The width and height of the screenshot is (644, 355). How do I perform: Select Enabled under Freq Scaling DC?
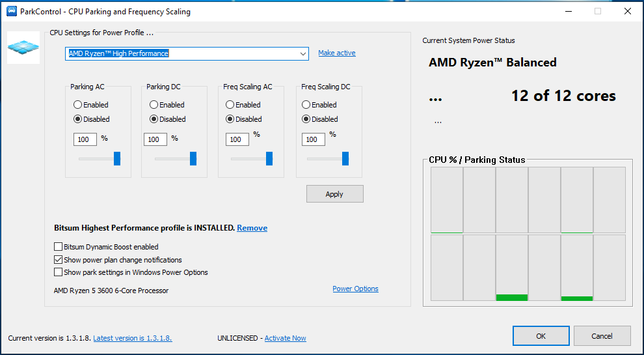click(x=306, y=105)
